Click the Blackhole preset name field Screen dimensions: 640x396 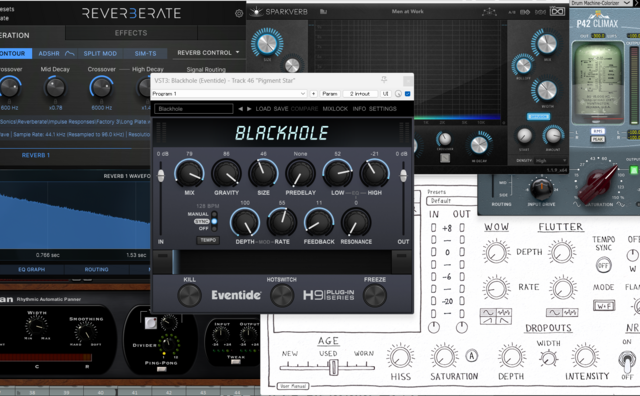[x=193, y=109]
